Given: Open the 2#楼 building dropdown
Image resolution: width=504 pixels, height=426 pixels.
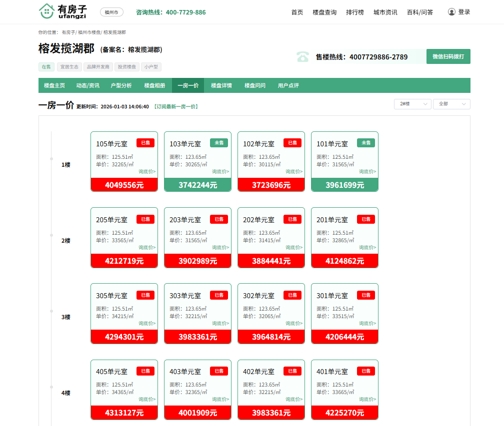Looking at the screenshot, I should coord(412,104).
